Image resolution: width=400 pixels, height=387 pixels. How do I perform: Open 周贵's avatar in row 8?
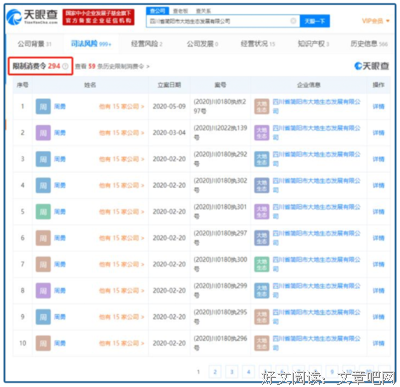[x=43, y=291]
